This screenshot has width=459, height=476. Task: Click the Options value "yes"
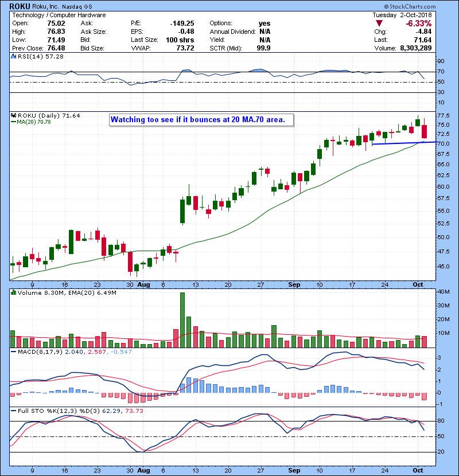coord(264,24)
